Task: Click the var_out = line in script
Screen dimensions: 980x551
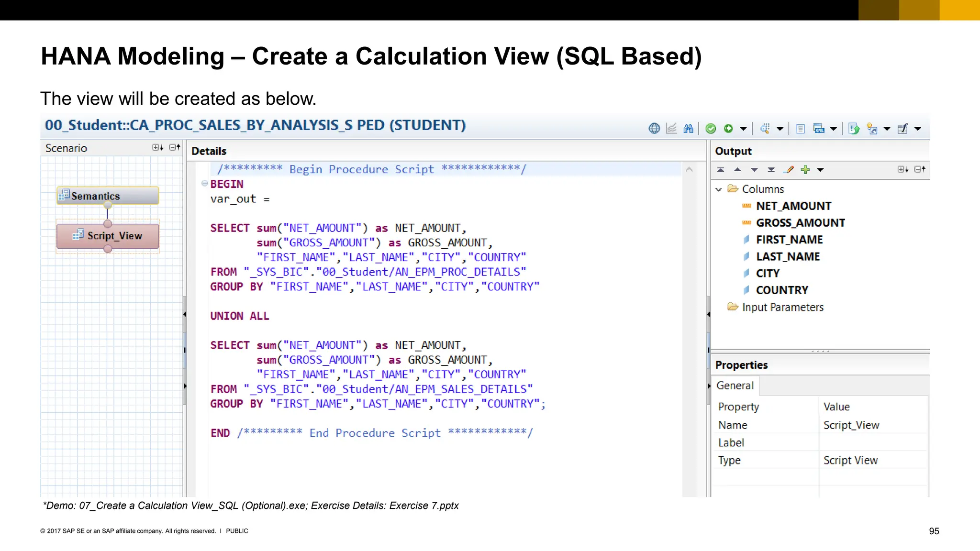Action: tap(240, 199)
